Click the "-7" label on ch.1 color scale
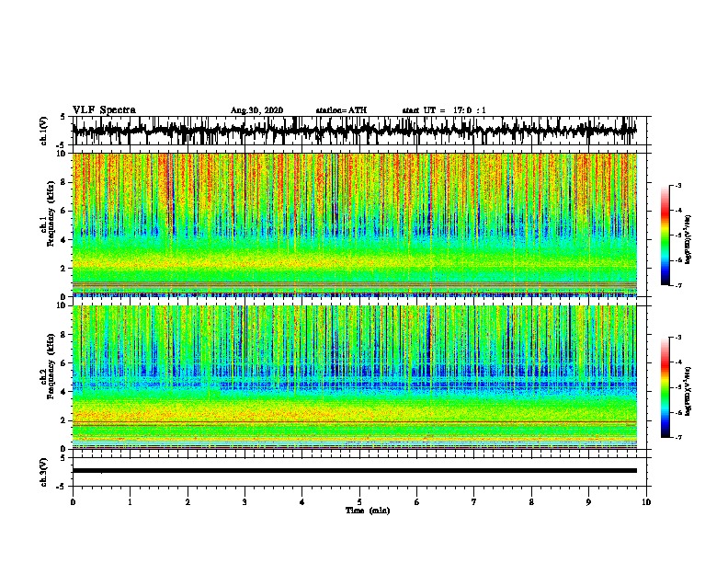The image size is (728, 563). coord(677,285)
